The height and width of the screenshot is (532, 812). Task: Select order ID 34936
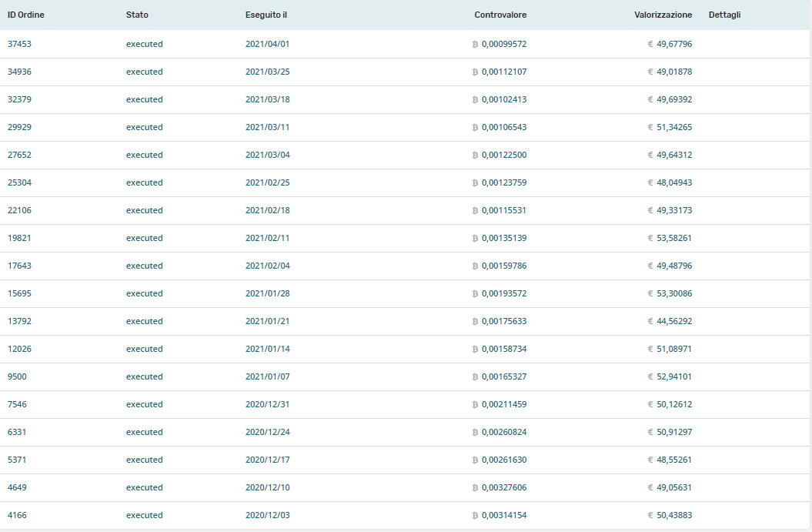[20, 72]
